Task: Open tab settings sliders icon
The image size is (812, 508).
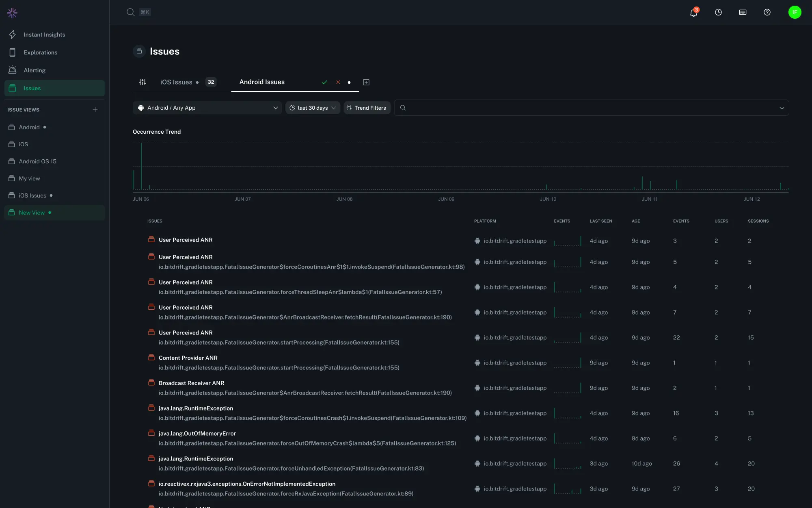Action: [x=143, y=82]
